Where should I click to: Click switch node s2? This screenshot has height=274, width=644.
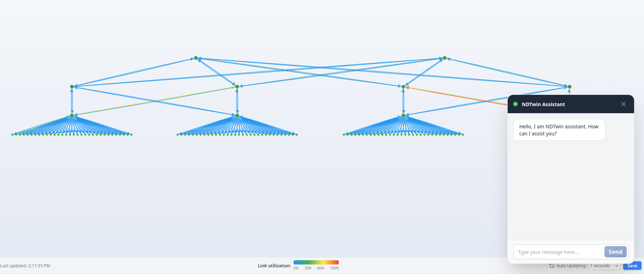pyautogui.click(x=237, y=115)
